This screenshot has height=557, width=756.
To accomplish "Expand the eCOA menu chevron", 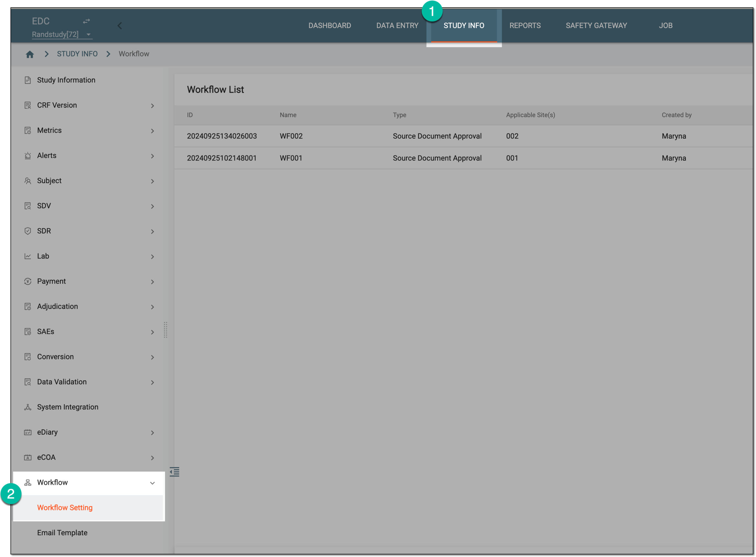I will pyautogui.click(x=152, y=458).
